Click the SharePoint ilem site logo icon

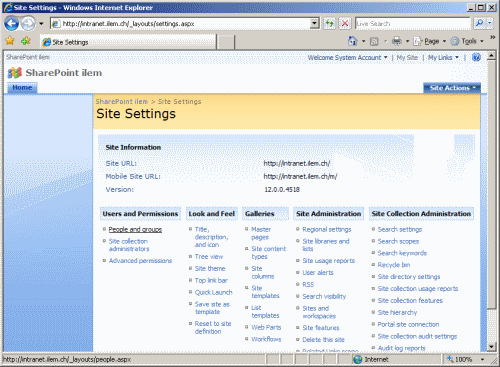click(x=14, y=73)
